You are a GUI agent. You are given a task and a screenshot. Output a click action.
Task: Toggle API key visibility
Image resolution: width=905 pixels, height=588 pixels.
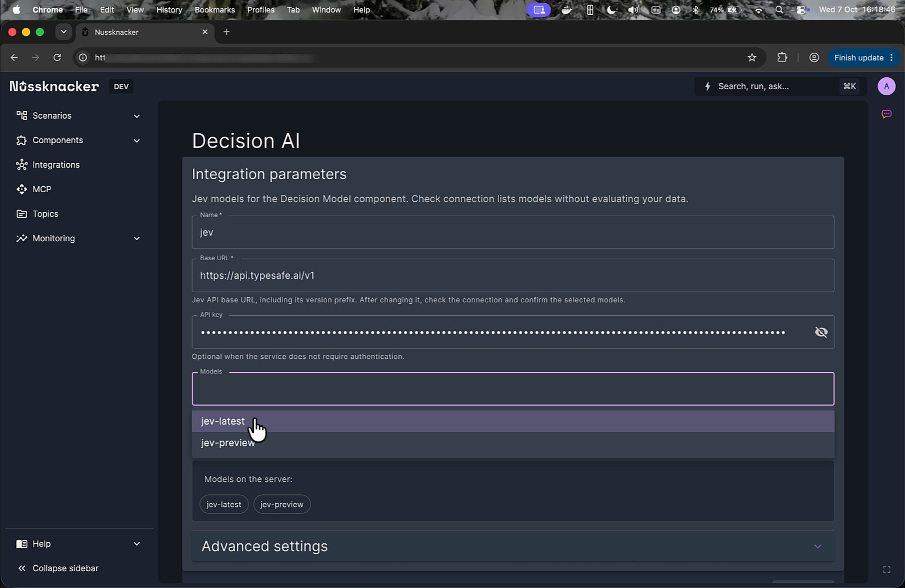[821, 332]
